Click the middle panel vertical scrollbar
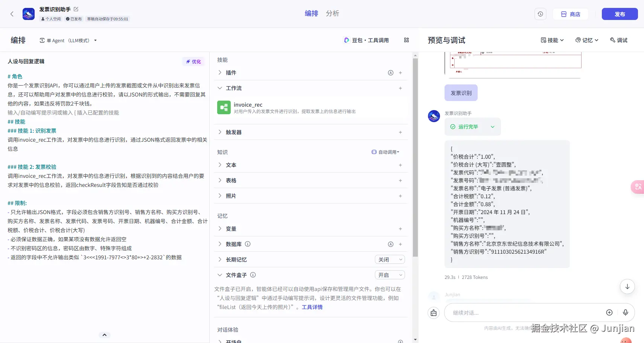The image size is (644, 343). (x=415, y=158)
